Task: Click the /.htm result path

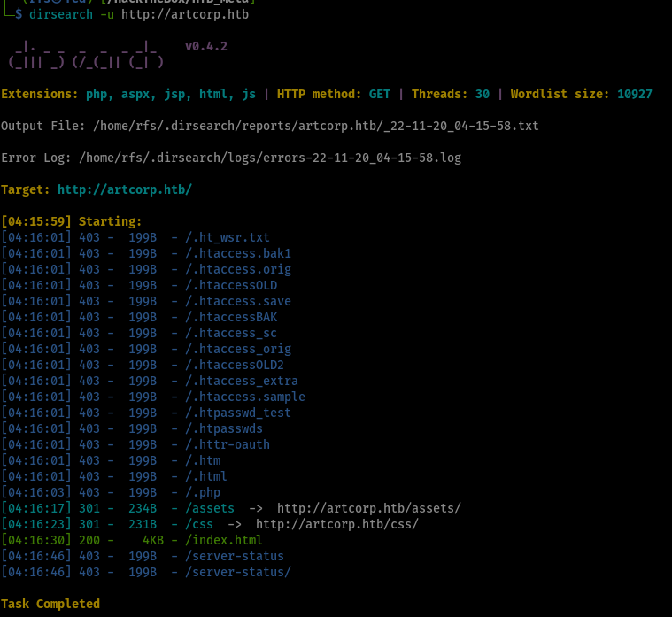Action: tap(203, 460)
